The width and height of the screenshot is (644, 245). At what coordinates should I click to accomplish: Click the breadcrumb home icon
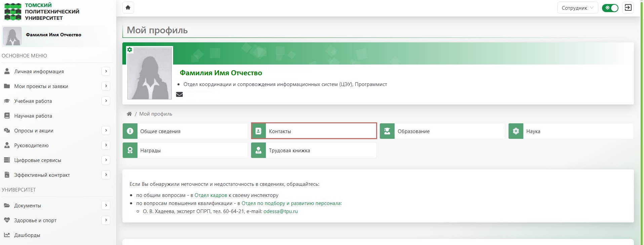pos(129,114)
